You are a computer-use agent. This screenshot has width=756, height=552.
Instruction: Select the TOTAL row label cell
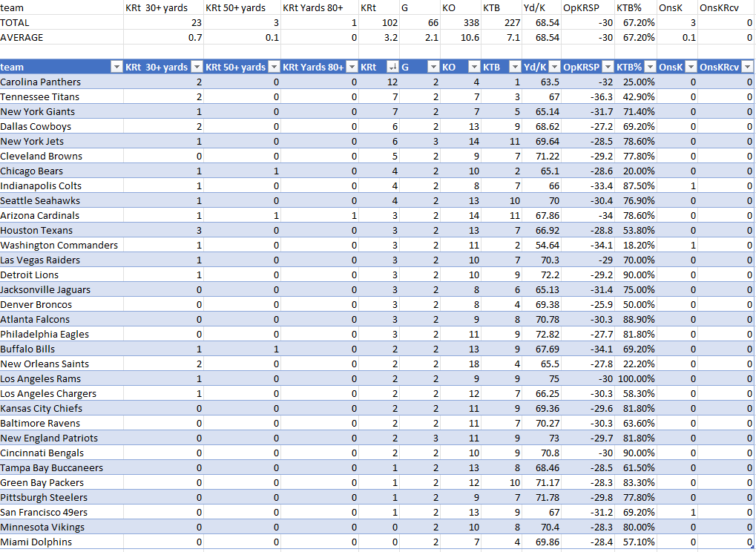(x=62, y=23)
